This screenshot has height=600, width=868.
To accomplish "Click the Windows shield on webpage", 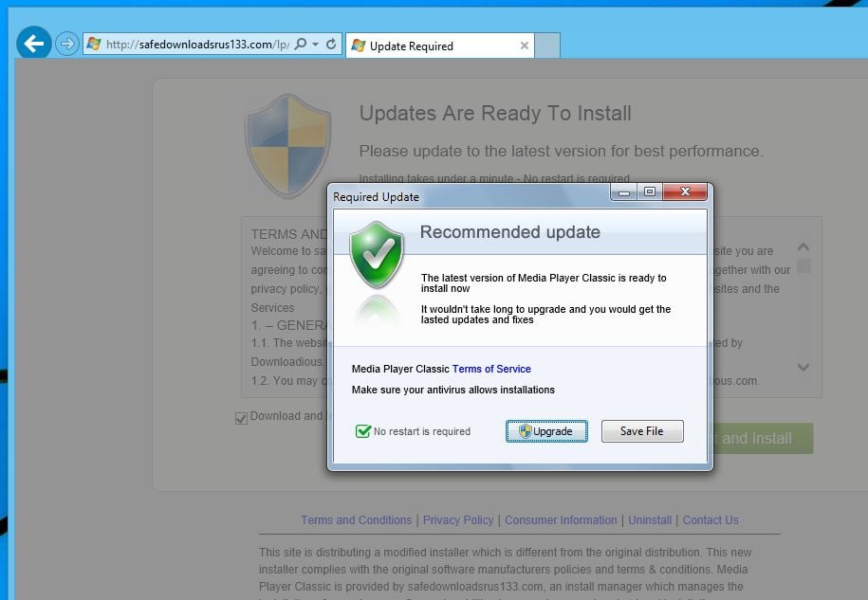I will [288, 145].
